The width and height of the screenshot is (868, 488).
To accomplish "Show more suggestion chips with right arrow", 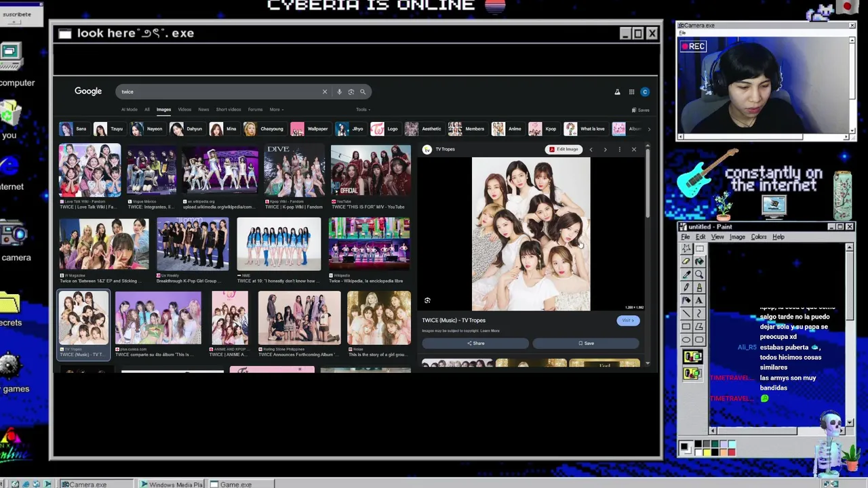I will pos(649,129).
